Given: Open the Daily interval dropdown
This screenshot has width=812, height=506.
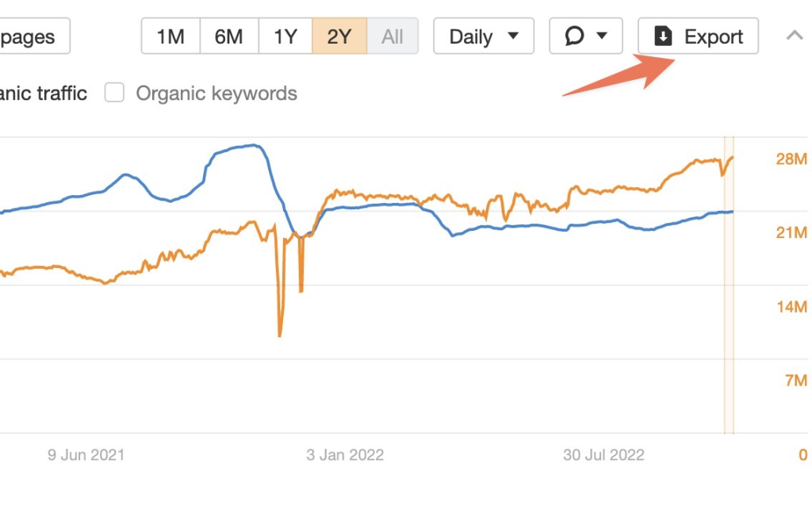Looking at the screenshot, I should click(484, 36).
